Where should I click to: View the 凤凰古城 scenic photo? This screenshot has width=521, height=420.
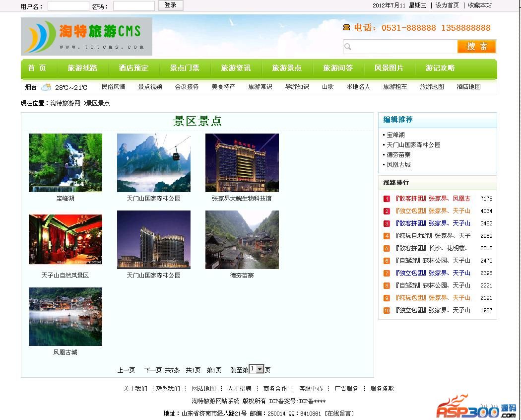pos(65,317)
